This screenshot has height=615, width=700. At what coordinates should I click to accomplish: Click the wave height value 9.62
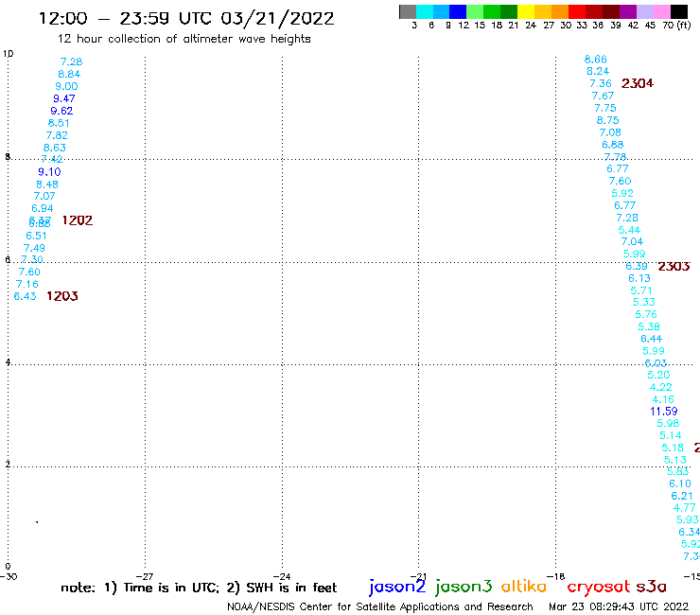click(x=61, y=111)
